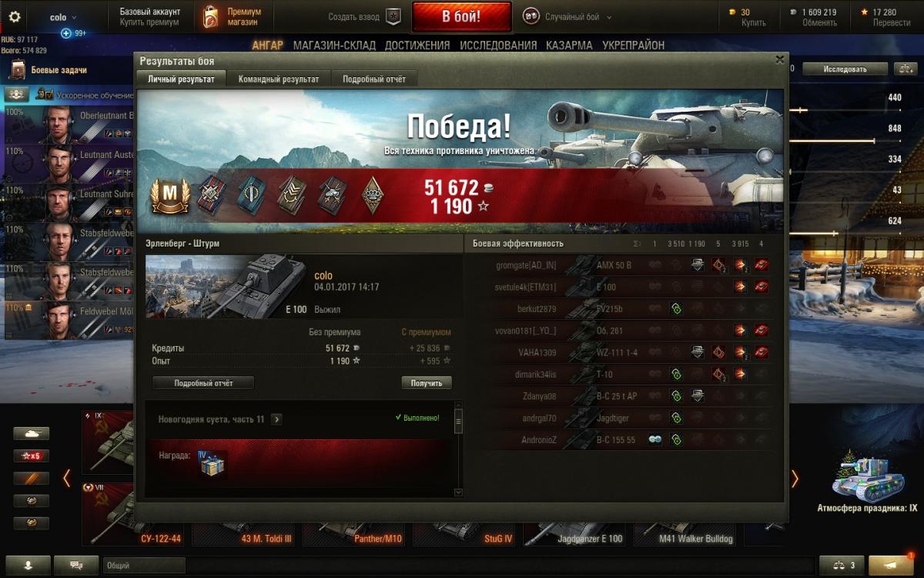Switch to the team results tab

(x=278, y=79)
